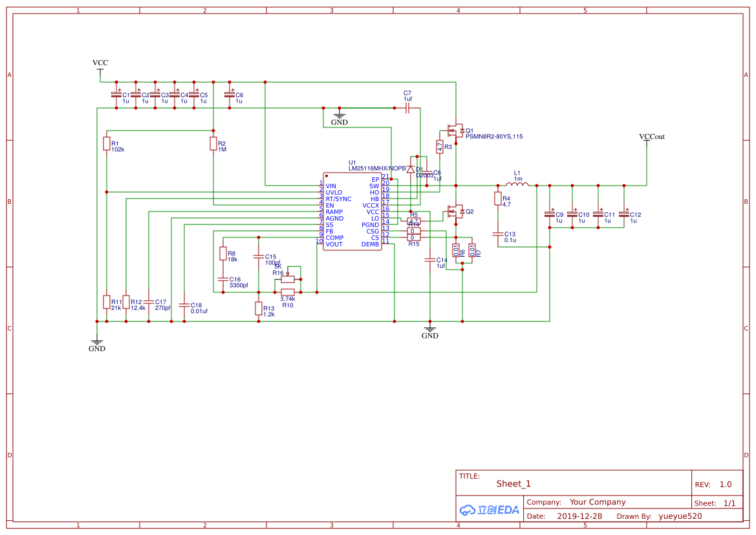Image resolution: width=756 pixels, height=535 pixels.
Task: Select sense resistor R7 symbol
Action: tap(472, 250)
